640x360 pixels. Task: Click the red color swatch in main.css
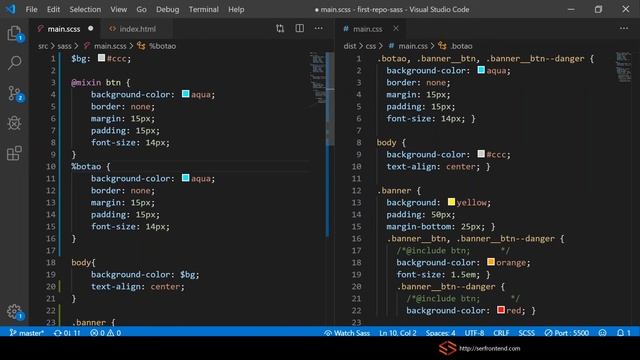tap(501, 310)
